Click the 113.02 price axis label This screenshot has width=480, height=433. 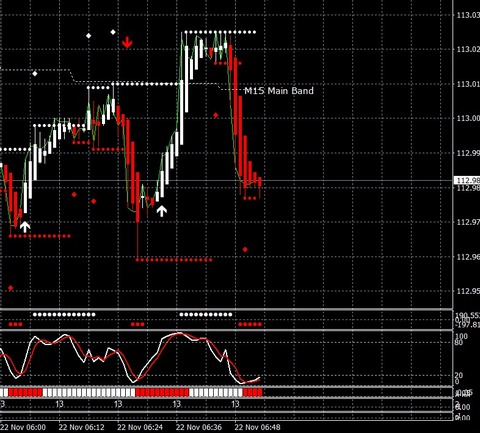468,49
